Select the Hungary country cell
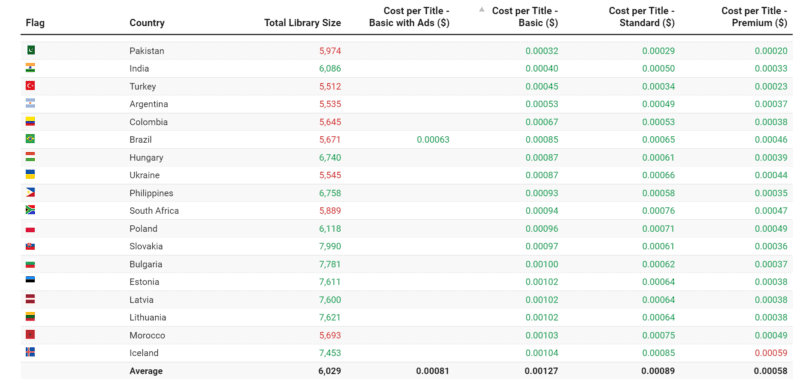Screen dimensions: 812x389 (147, 157)
